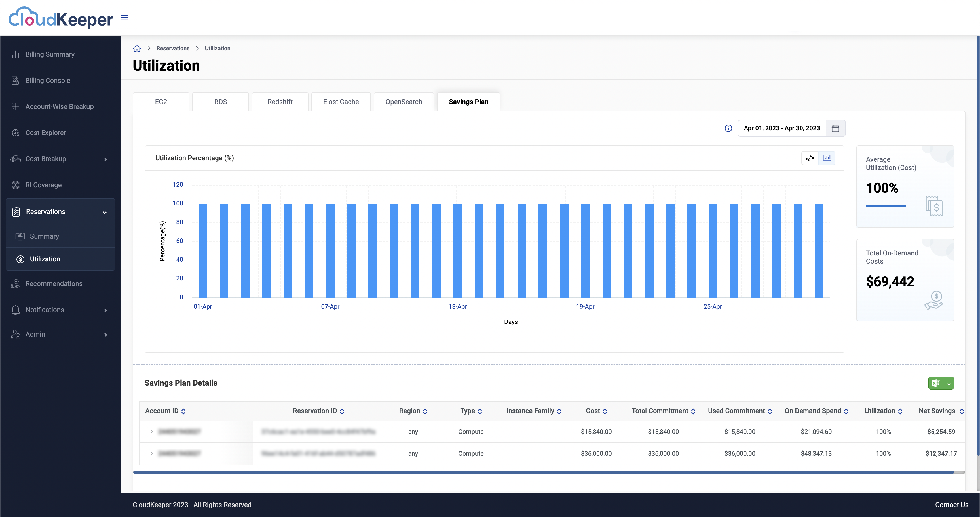980x517 pixels.
Task: Click the Cost Explorer sidebar icon
Action: pyautogui.click(x=16, y=133)
